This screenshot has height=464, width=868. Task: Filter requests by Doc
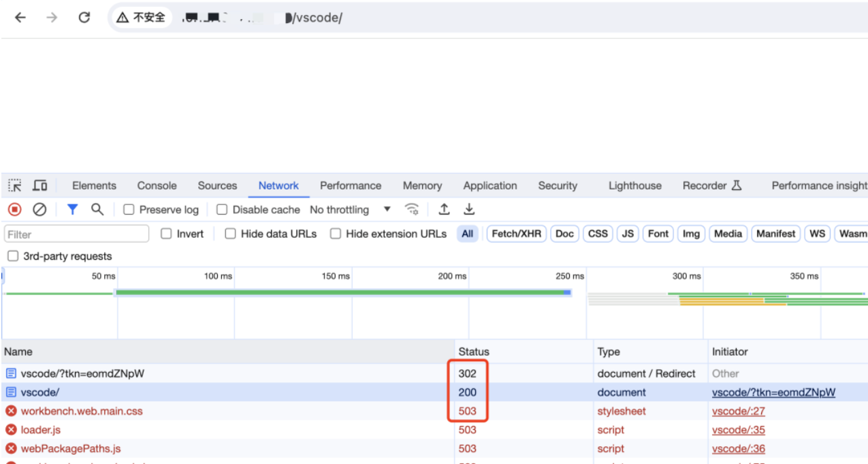click(x=564, y=234)
